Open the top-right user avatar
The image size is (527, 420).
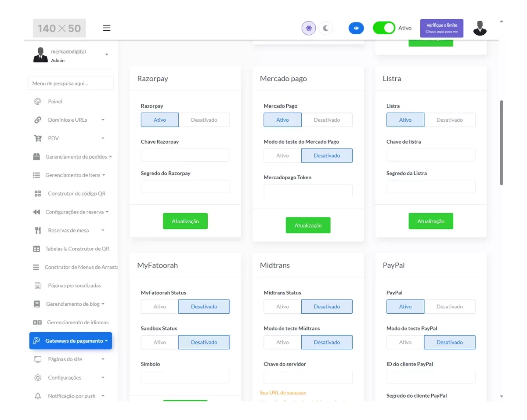[480, 28]
